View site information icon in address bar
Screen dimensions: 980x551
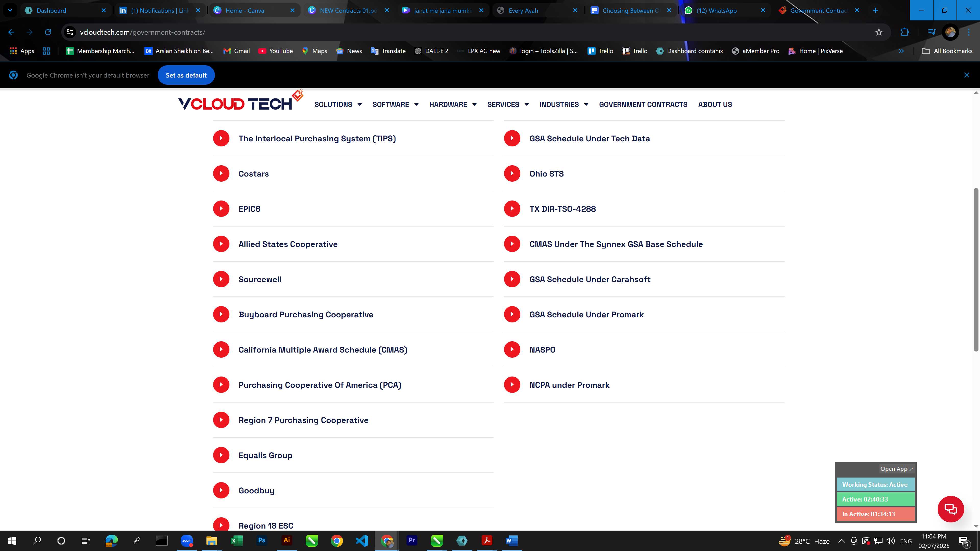[x=70, y=32]
